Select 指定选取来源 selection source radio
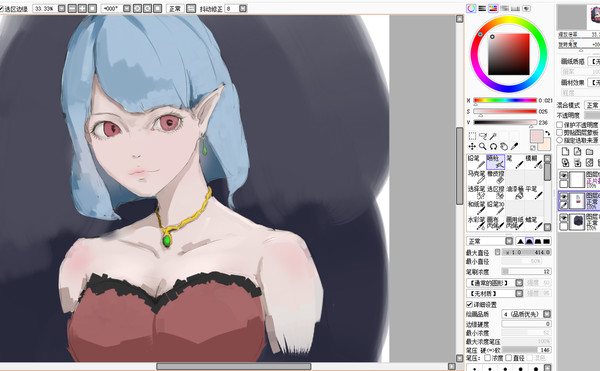The width and height of the screenshot is (600, 371). point(560,140)
